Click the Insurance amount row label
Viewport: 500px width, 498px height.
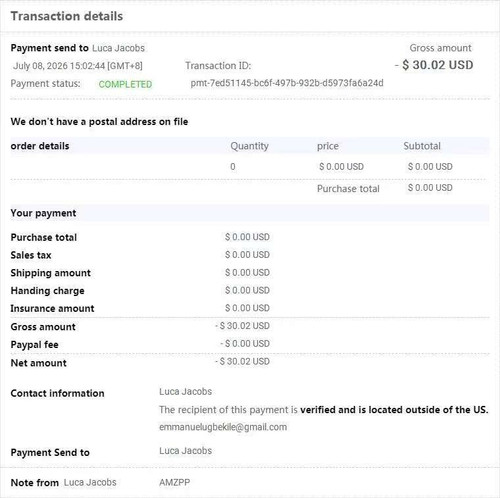click(52, 309)
